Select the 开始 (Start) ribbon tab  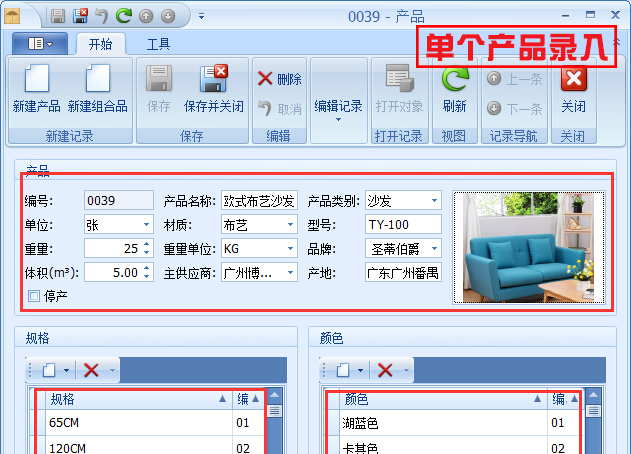[x=100, y=44]
